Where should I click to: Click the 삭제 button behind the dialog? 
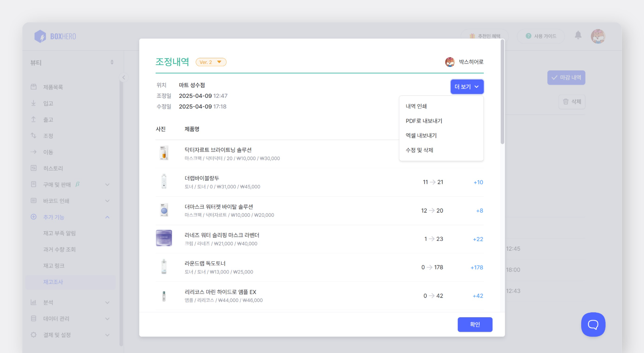point(572,102)
